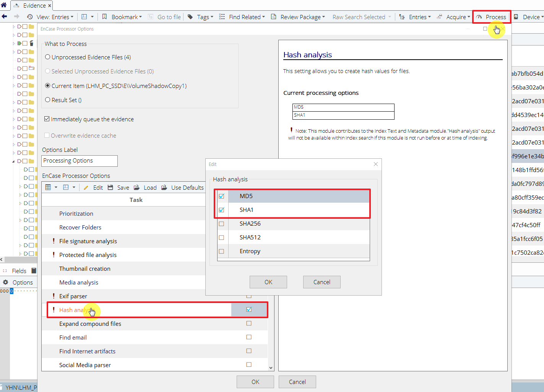
Task: Select Result Set radio button
Action: click(x=48, y=100)
